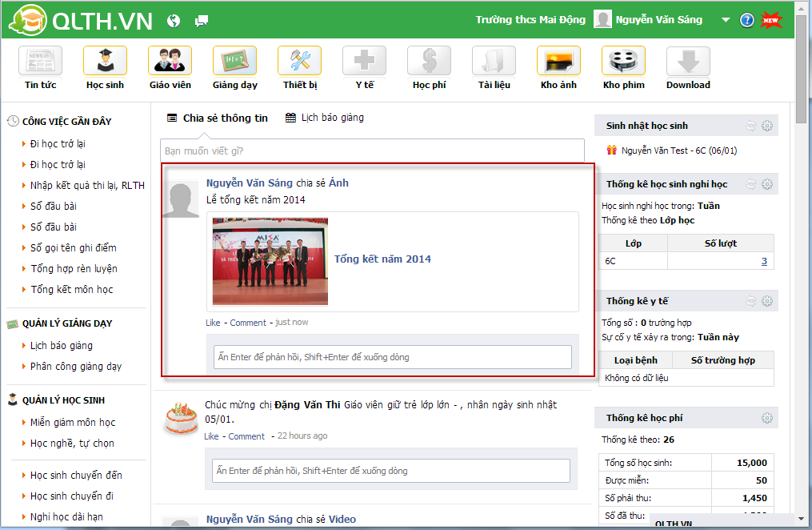This screenshot has width=812, height=530.
Task: Open the help question mark icon
Action: coord(746,20)
